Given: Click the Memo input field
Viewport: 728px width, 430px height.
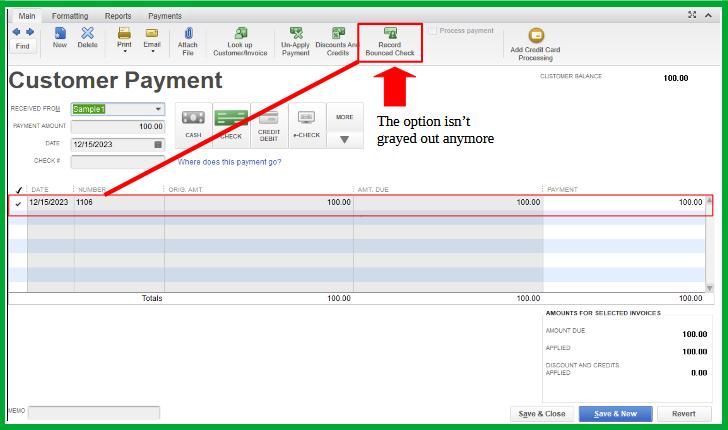Looking at the screenshot, I should [94, 412].
